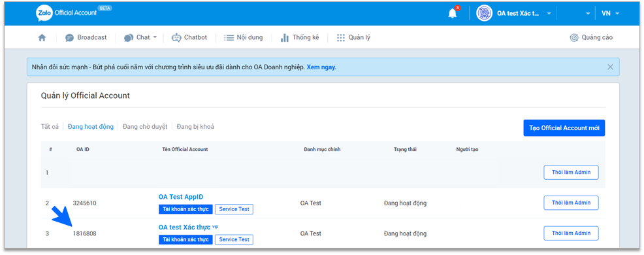644x255 pixels.
Task: Open the Chatbot robot icon
Action: 176,37
